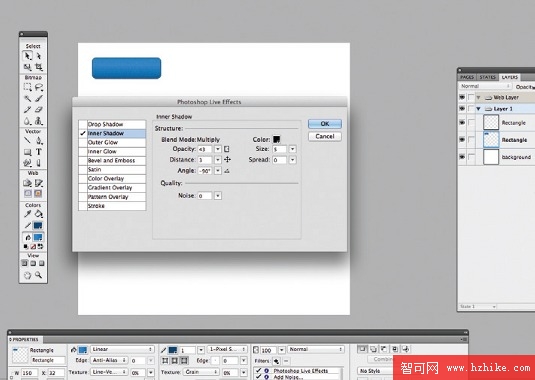
Task: Select the Line tool
Action: click(28, 141)
